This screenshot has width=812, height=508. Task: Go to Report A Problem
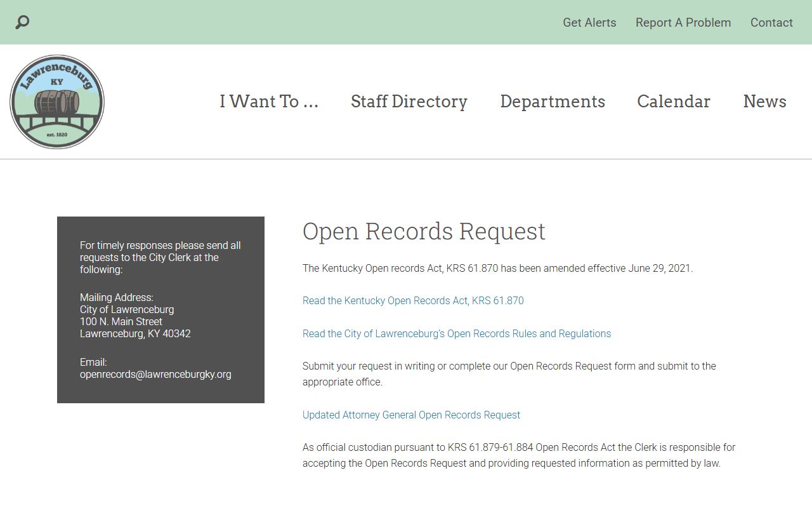click(x=683, y=22)
